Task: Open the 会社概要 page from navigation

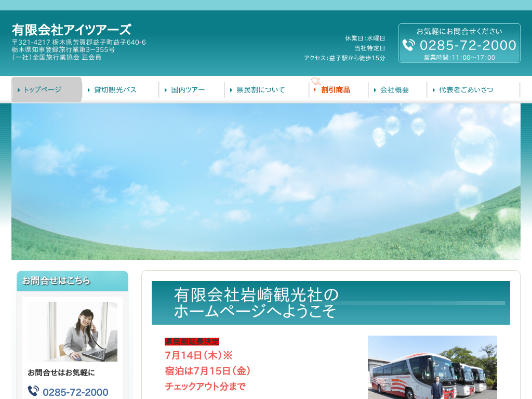Action: pyautogui.click(x=394, y=90)
